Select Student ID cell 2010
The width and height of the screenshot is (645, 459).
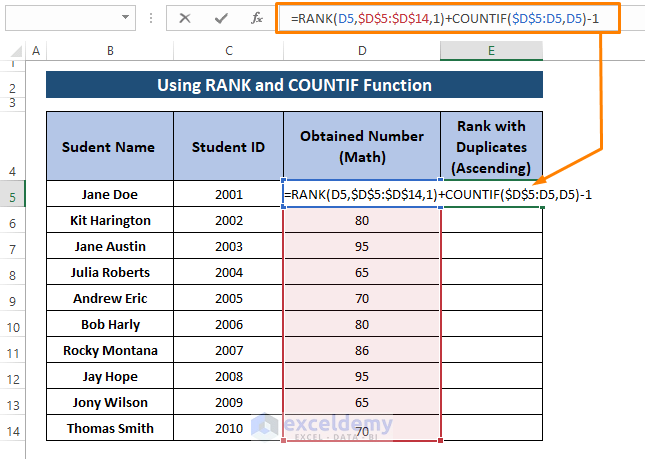coord(228,428)
